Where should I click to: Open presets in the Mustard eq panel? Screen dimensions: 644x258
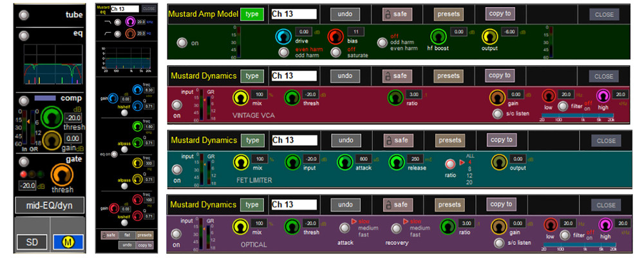coord(144,235)
